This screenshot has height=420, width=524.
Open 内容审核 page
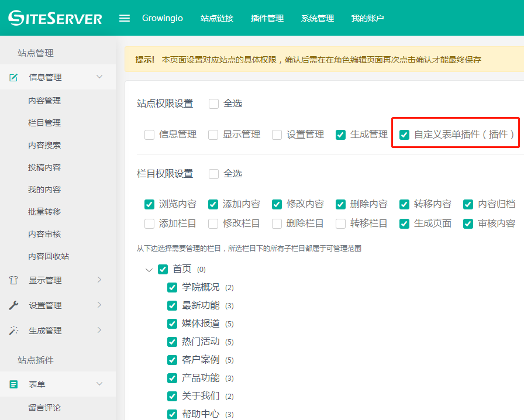coord(44,234)
